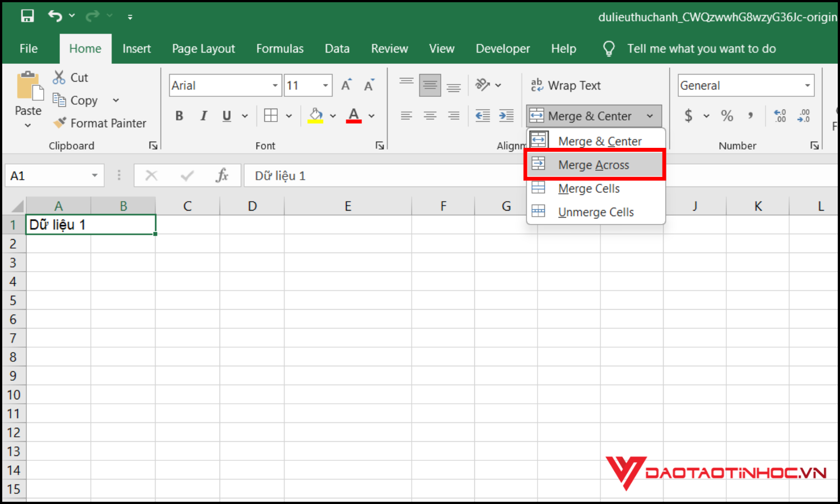Click the Accounting dollar format icon
The width and height of the screenshot is (840, 504).
pyautogui.click(x=688, y=116)
